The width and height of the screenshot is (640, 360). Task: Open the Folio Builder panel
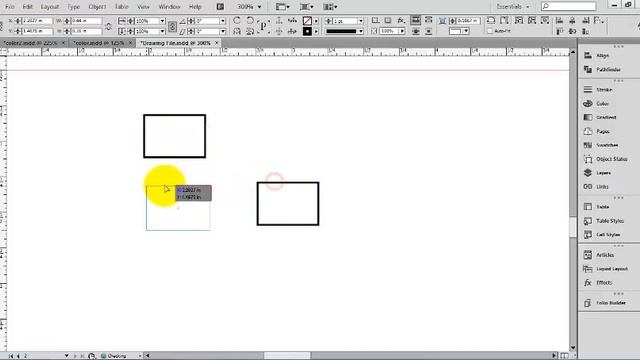coord(605,303)
